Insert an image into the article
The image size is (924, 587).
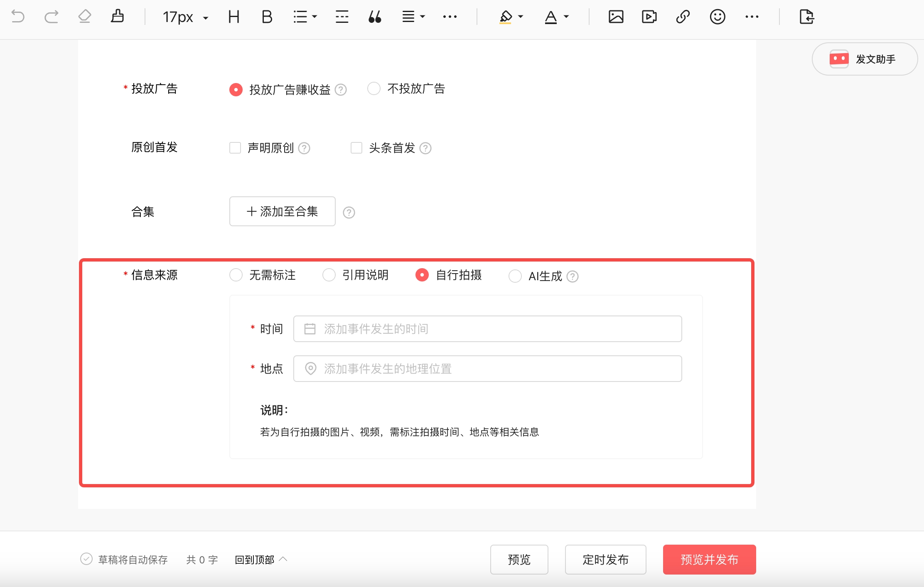pos(617,17)
